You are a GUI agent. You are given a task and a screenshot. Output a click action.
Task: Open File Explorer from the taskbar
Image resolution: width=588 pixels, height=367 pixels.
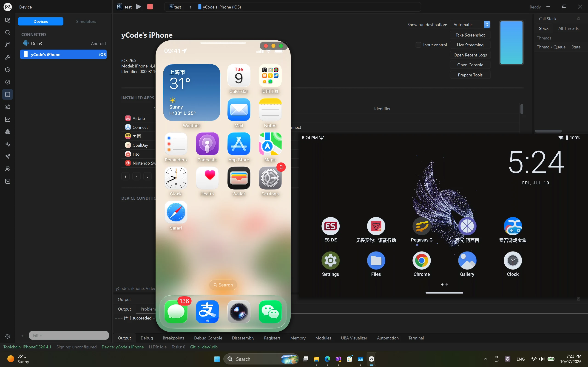coord(316,359)
